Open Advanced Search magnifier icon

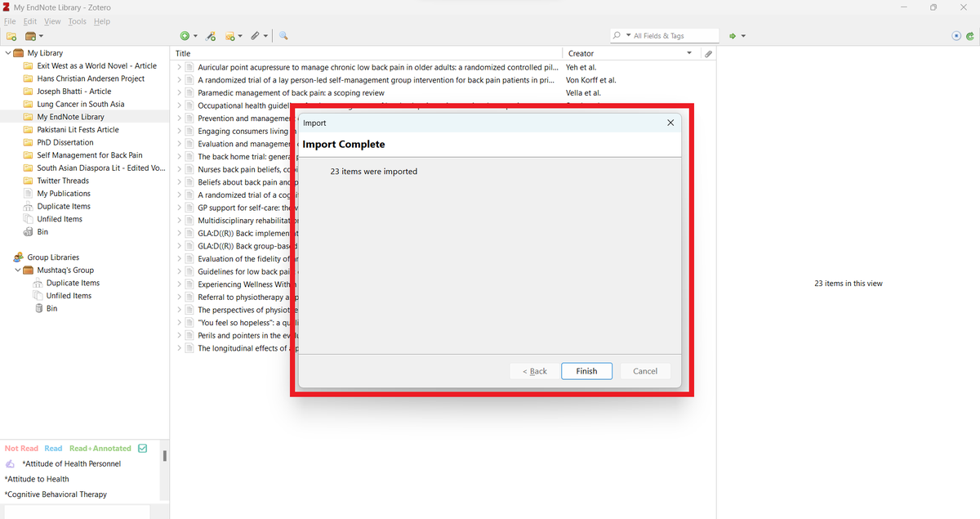tap(283, 36)
